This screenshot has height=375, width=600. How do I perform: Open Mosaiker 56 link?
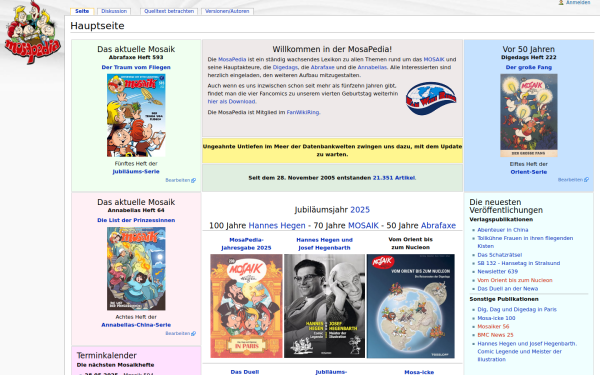(493, 327)
